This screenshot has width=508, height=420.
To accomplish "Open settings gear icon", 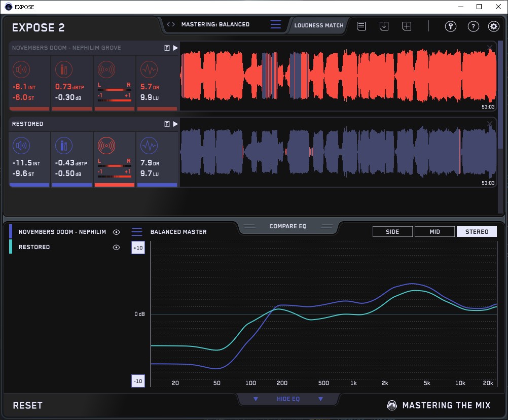I will point(494,26).
